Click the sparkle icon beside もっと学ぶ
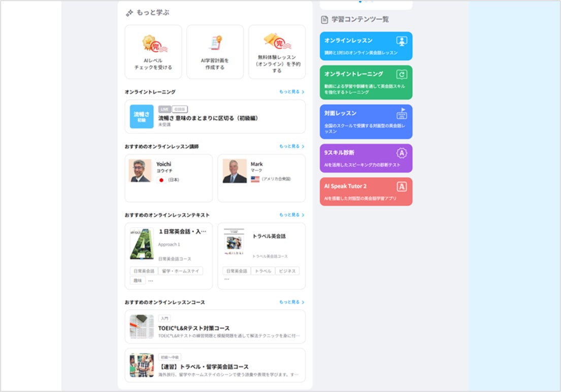Image resolution: width=561 pixels, height=392 pixels. [129, 13]
